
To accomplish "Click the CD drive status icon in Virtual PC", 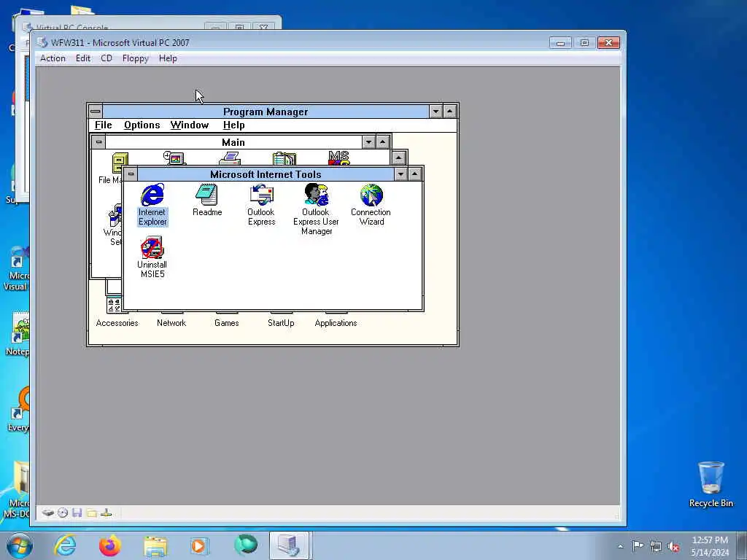I will (63, 513).
